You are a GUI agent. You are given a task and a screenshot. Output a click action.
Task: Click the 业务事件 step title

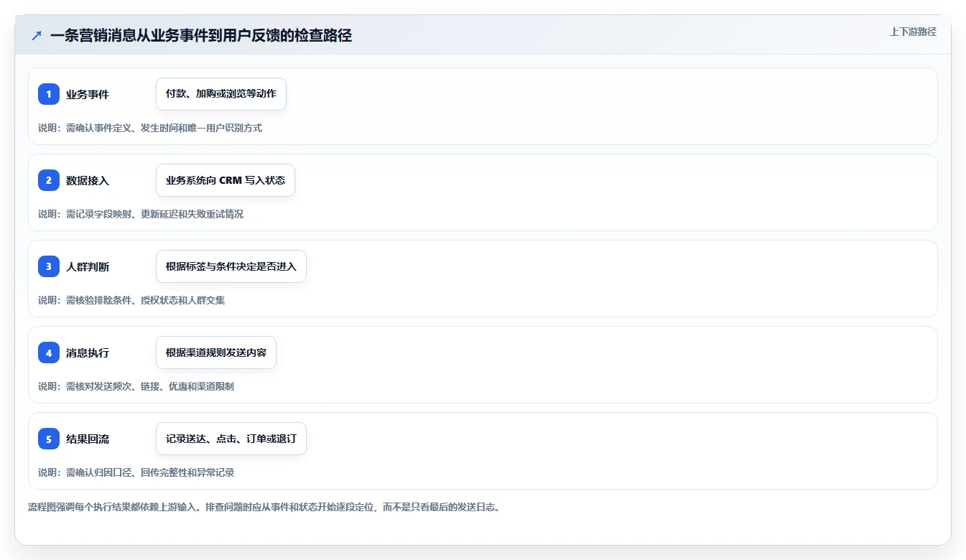(x=88, y=94)
